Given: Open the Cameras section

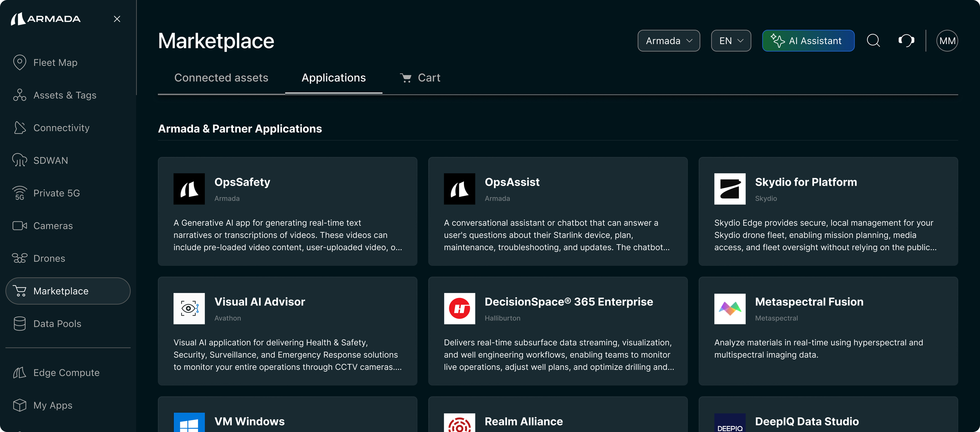Looking at the screenshot, I should 53,226.
